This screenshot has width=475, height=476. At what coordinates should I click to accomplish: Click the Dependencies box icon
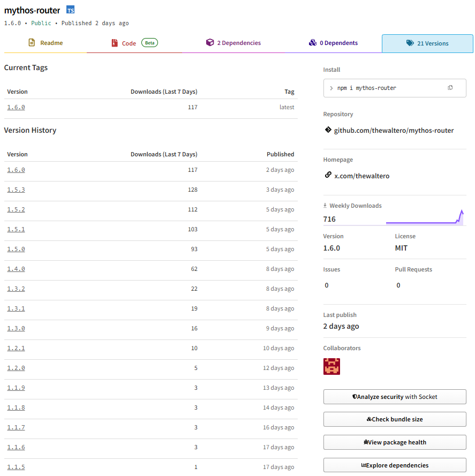(210, 42)
